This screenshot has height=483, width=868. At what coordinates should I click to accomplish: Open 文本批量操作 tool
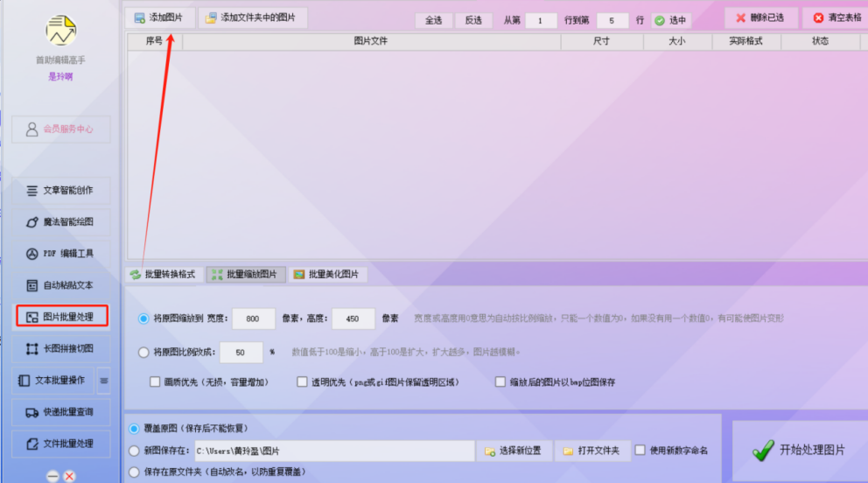coord(53,381)
